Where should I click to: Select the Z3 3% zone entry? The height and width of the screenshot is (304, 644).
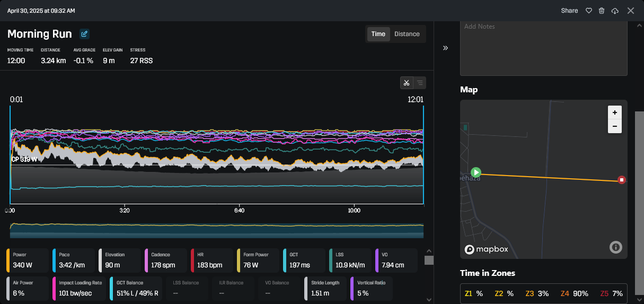537,293
